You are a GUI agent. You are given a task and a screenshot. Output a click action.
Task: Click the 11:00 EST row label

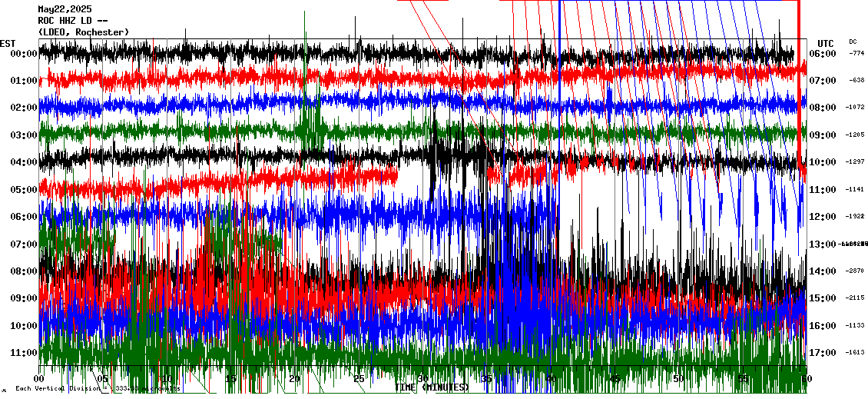click(x=25, y=353)
